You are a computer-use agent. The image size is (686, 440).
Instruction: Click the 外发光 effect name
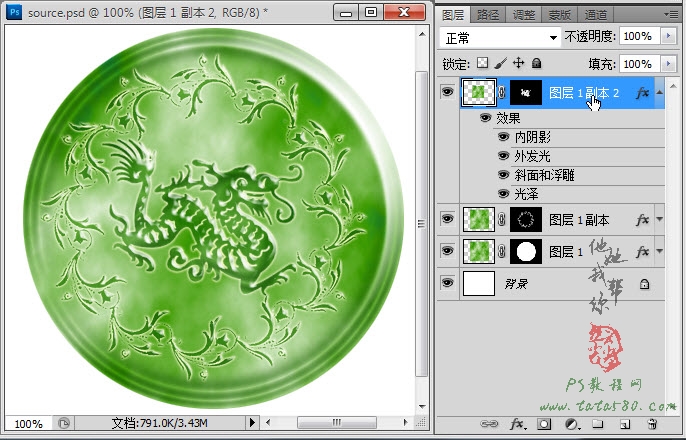point(532,156)
